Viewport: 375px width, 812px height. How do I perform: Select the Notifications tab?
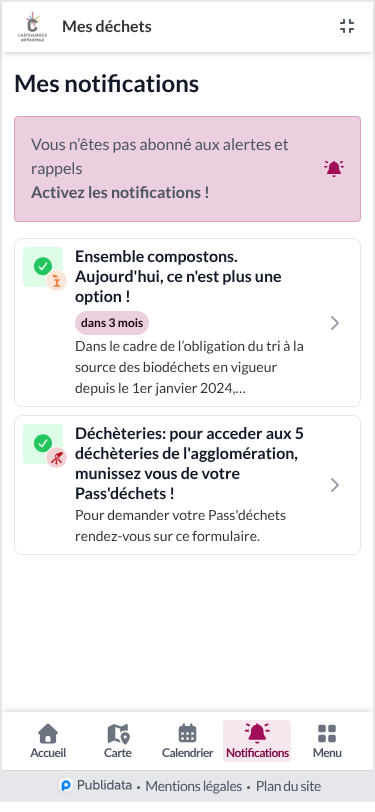pos(257,741)
